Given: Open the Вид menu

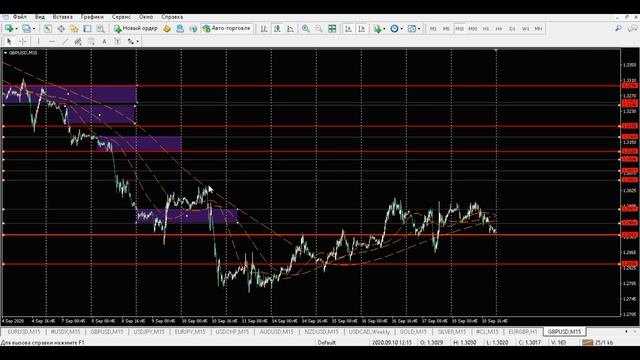Looking at the screenshot, I should click(x=40, y=17).
